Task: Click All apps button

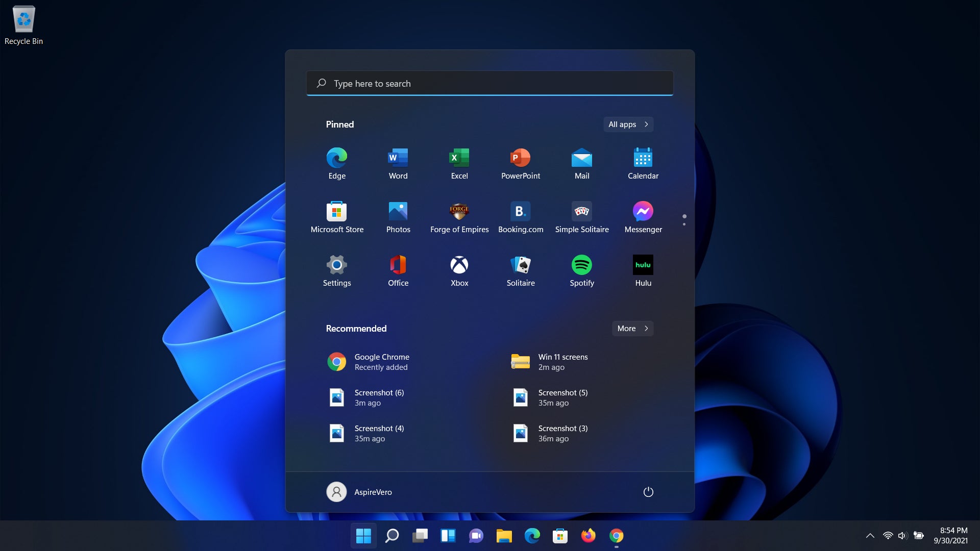Action: coord(628,124)
